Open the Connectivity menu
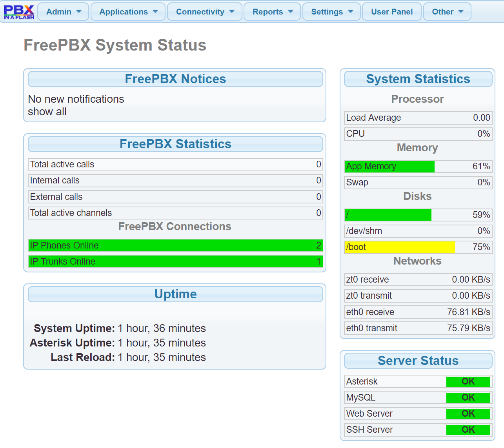Screen dimensions: 504x448 (205, 12)
